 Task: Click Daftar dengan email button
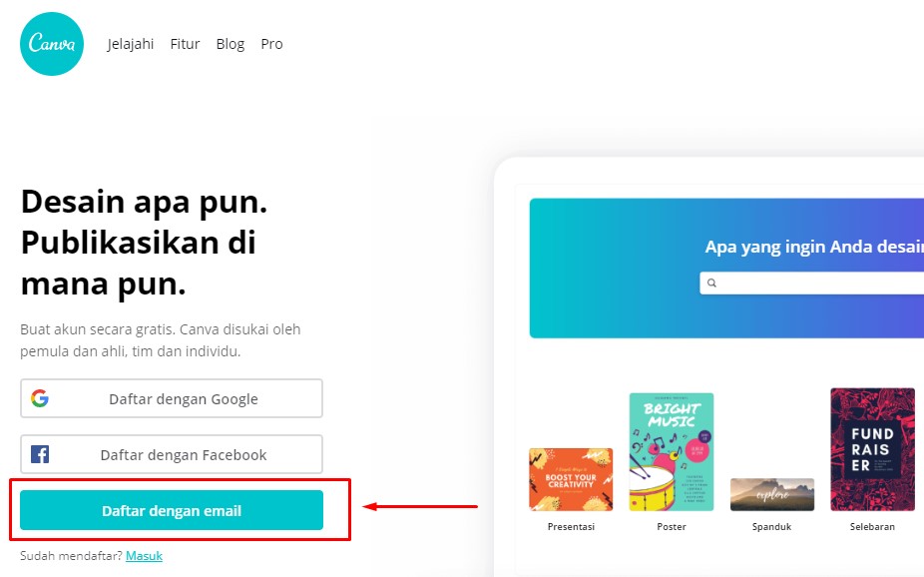click(172, 510)
